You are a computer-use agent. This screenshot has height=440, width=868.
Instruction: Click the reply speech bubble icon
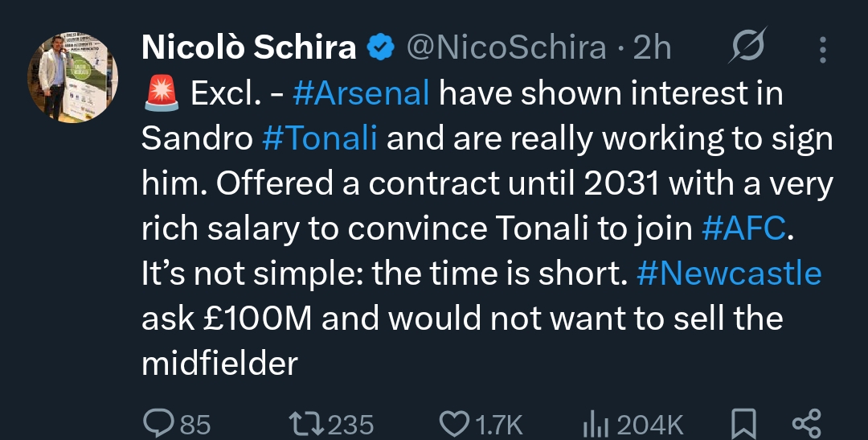point(156,422)
